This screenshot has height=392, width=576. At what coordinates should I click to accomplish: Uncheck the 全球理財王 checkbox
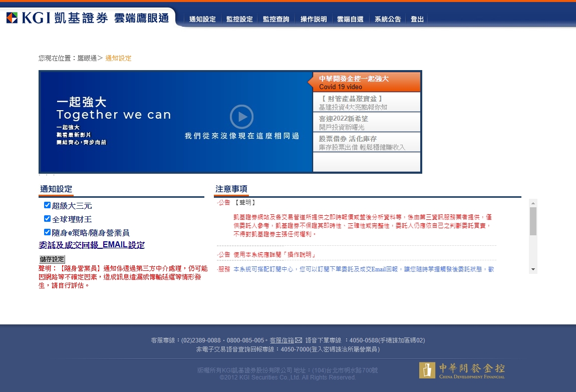[47, 219]
